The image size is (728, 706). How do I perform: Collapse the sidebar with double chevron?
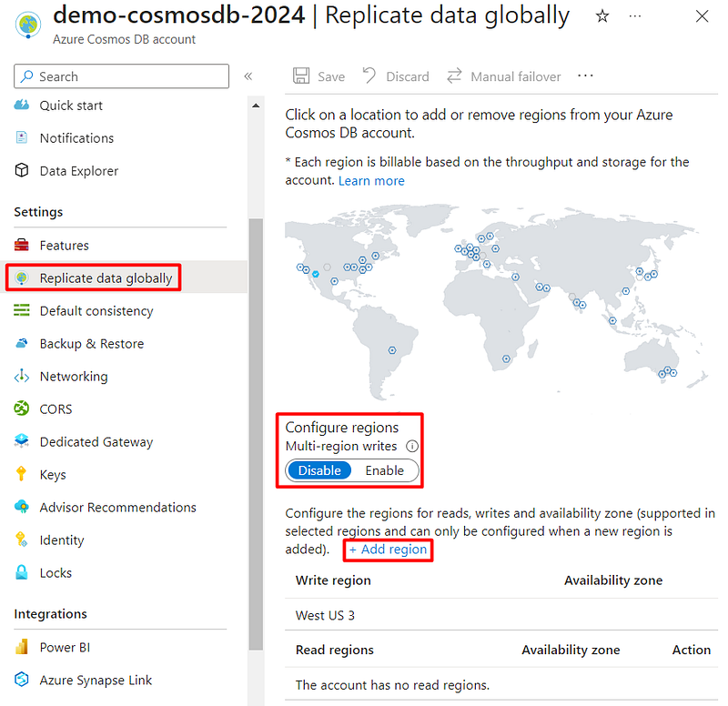click(x=248, y=76)
